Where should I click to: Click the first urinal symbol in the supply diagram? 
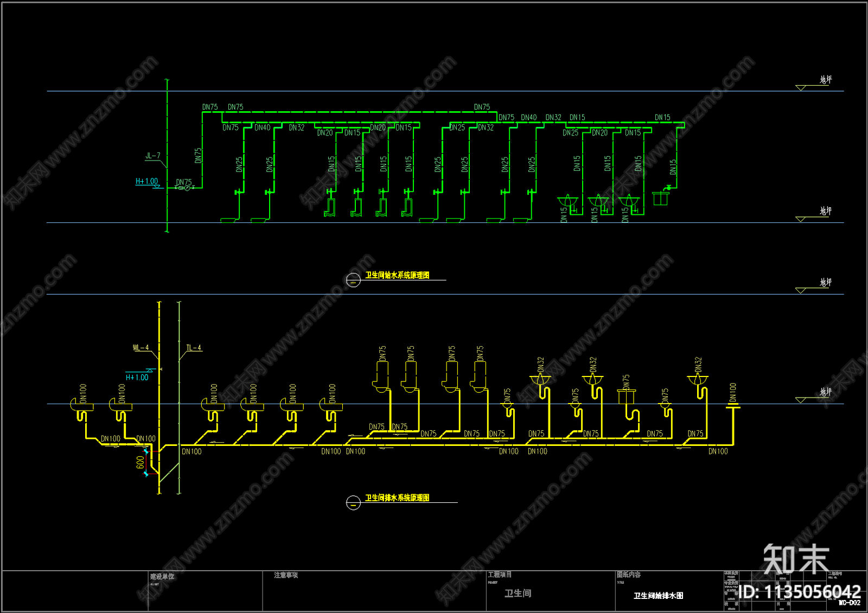(x=330, y=207)
